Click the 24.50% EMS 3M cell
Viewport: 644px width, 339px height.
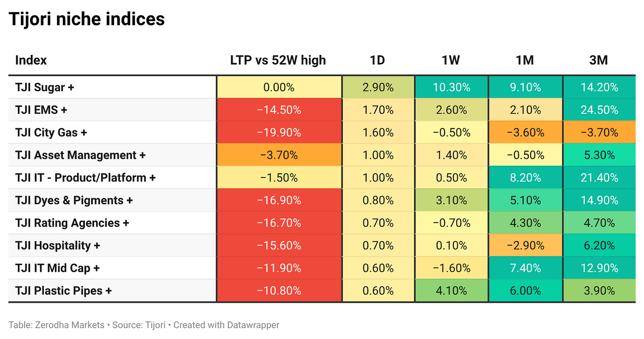pos(599,110)
